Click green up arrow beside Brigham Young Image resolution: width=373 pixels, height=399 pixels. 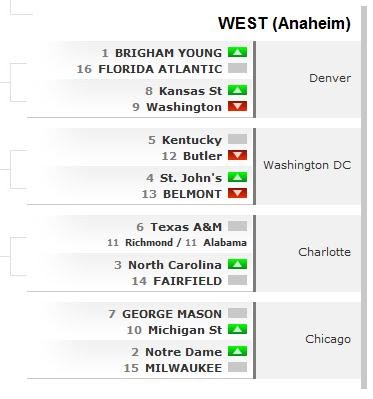coord(237,52)
